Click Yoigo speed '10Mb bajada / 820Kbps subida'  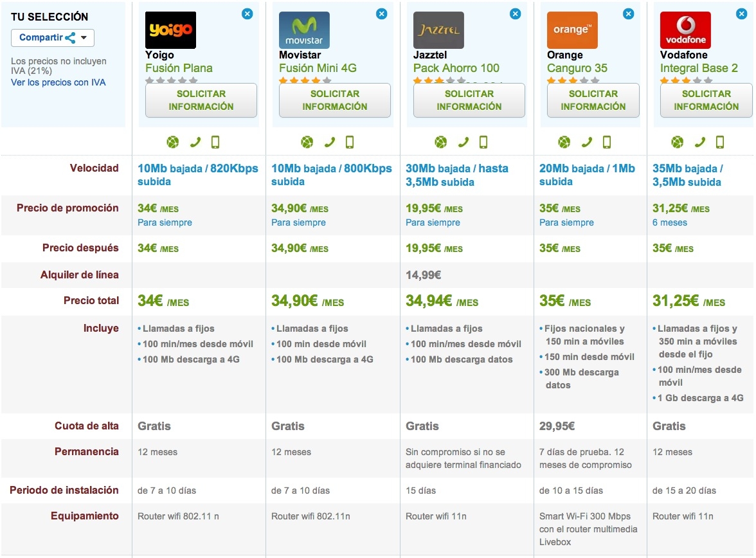[198, 175]
